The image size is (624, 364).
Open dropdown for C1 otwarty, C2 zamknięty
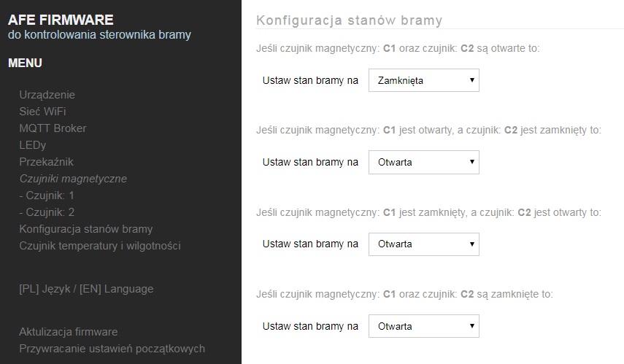pyautogui.click(x=424, y=162)
